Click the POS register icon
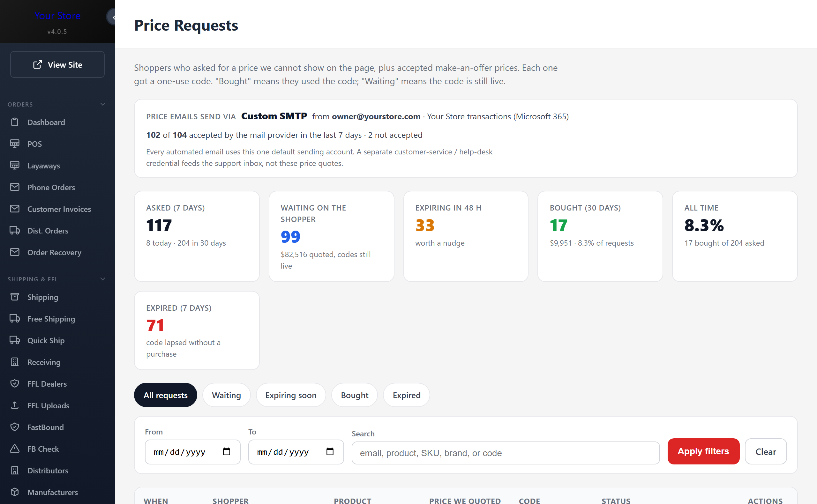 coord(15,144)
